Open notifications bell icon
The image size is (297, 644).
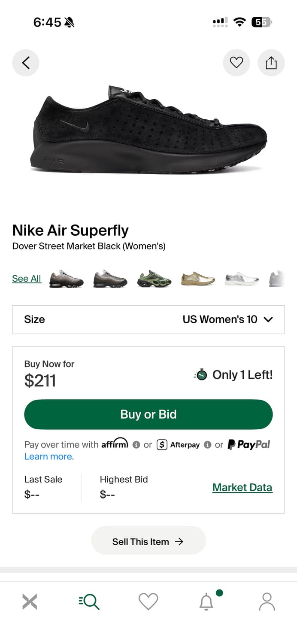point(207,601)
